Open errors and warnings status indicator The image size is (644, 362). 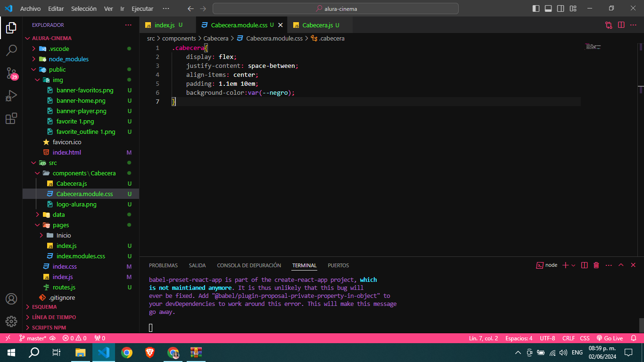[75, 338]
